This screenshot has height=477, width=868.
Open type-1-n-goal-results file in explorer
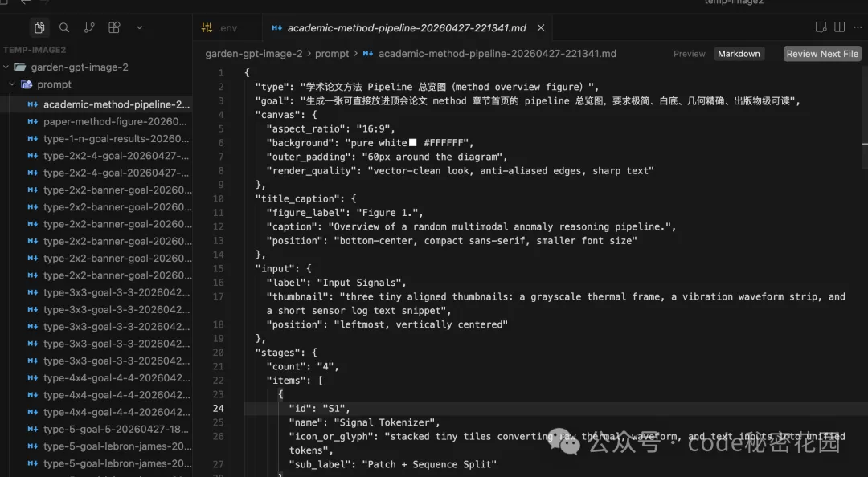tap(116, 138)
